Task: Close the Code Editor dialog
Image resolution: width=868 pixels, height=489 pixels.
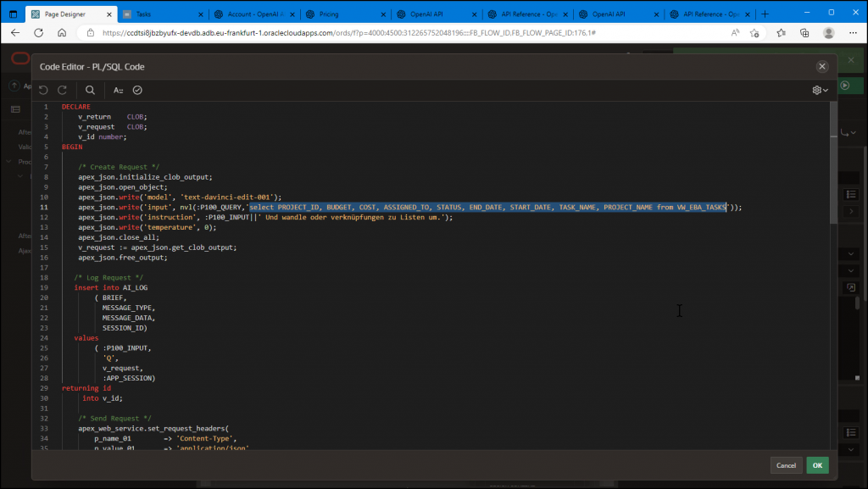Action: point(822,66)
